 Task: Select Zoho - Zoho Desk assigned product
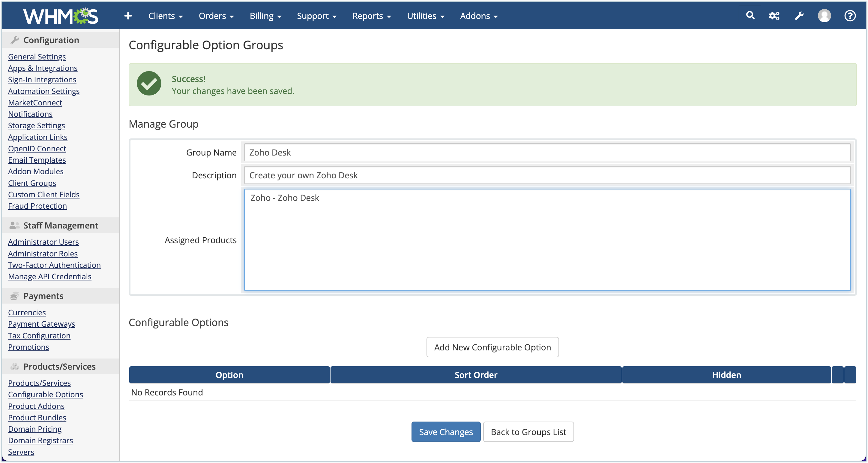(x=285, y=198)
